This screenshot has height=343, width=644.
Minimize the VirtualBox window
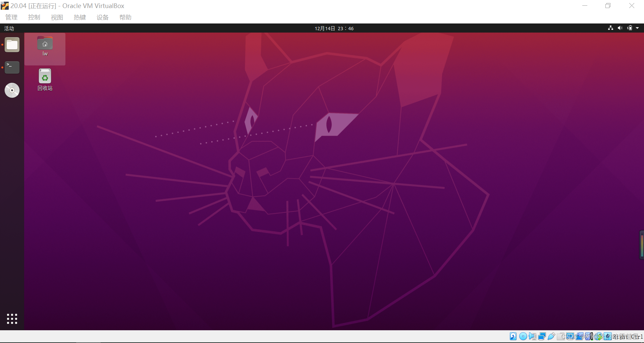click(585, 6)
